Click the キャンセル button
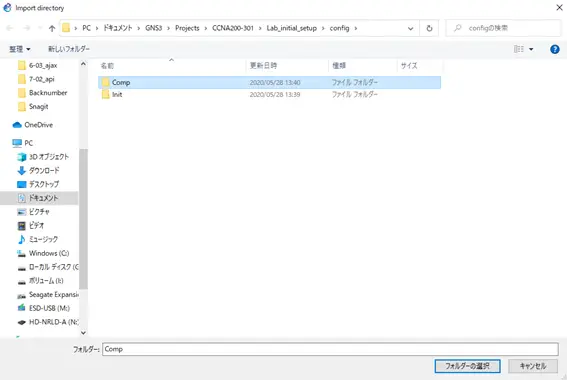Viewport: 567px width, 380px height. click(533, 366)
